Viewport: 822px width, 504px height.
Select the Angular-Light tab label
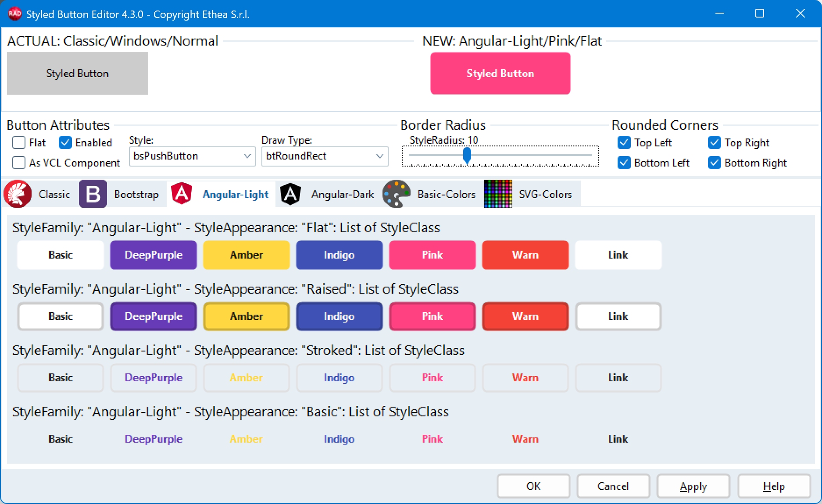[x=236, y=194]
